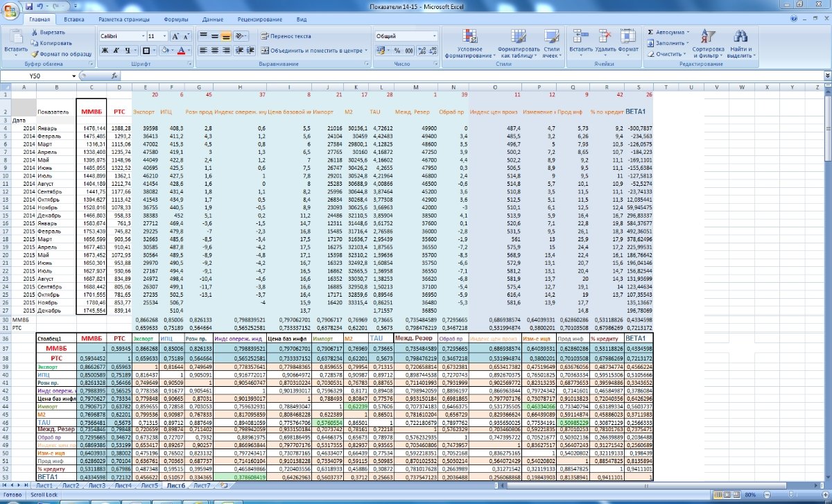Click the Name Box showing Y50
832x504 pixels.
click(x=35, y=76)
